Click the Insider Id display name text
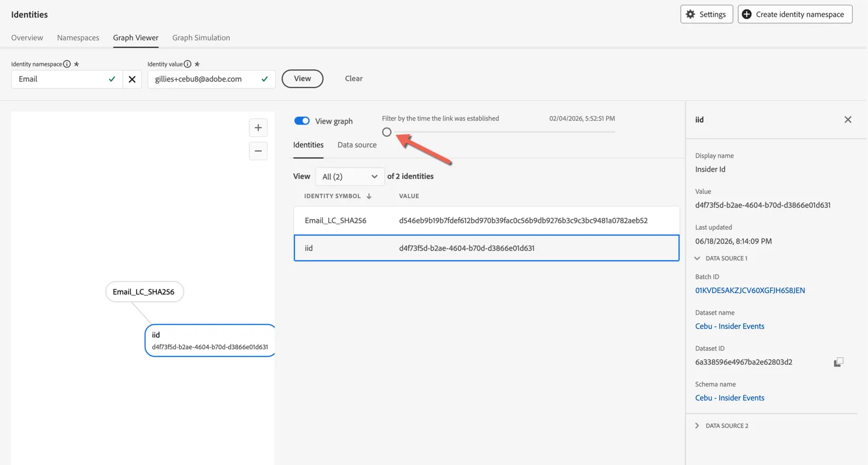Viewport: 868px width, 465px height. pyautogui.click(x=711, y=170)
